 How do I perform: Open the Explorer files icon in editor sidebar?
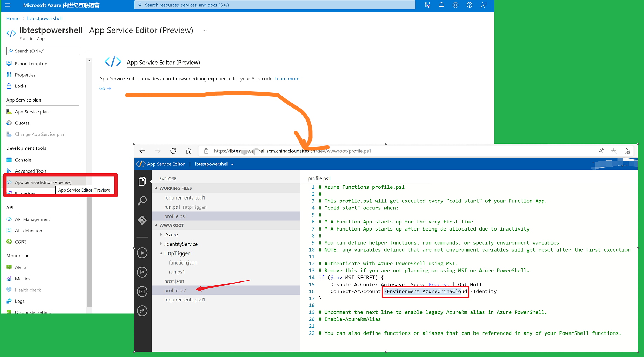(142, 181)
